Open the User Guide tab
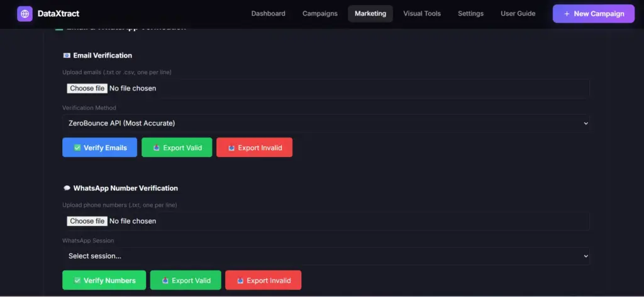This screenshot has height=297, width=644. [x=518, y=14]
